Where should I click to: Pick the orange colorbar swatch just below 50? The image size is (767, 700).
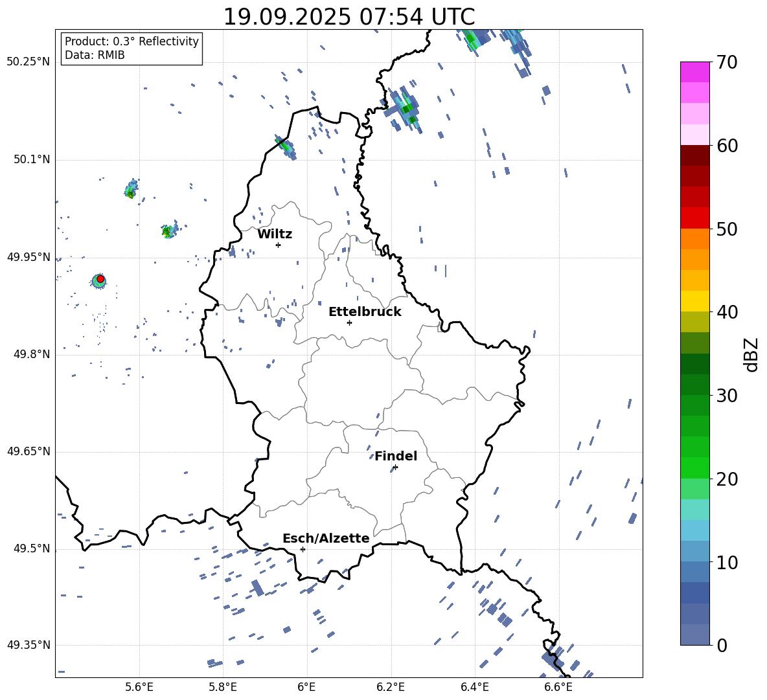694,239
